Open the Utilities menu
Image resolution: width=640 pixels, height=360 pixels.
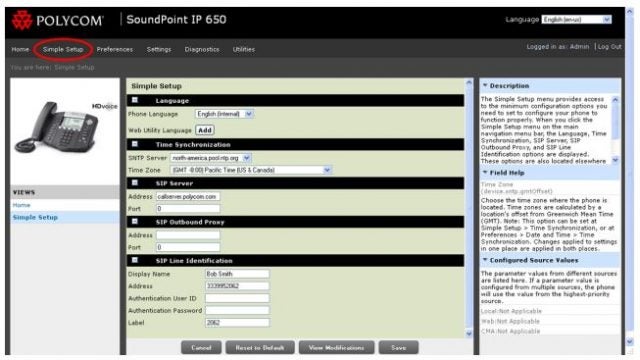coord(244,49)
